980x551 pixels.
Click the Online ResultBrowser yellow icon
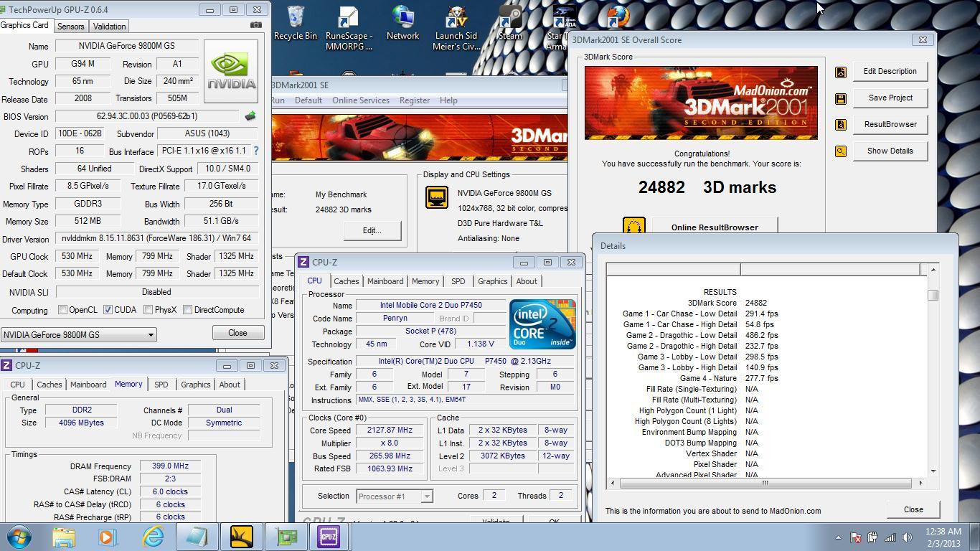634,225
